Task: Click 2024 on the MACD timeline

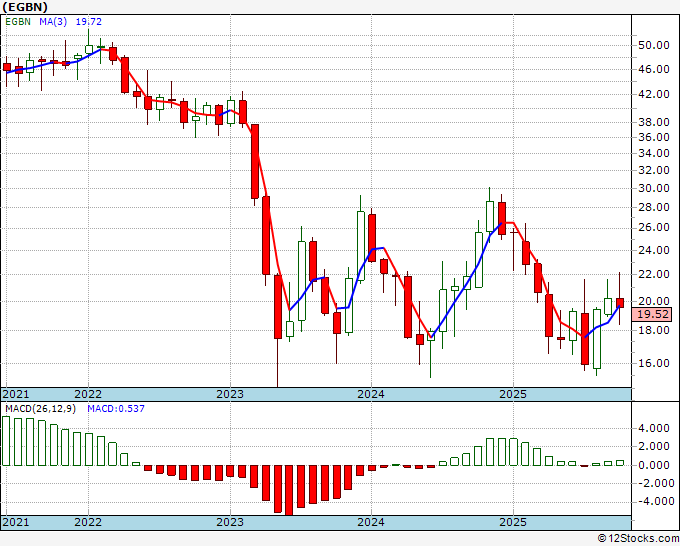Action: (371, 522)
